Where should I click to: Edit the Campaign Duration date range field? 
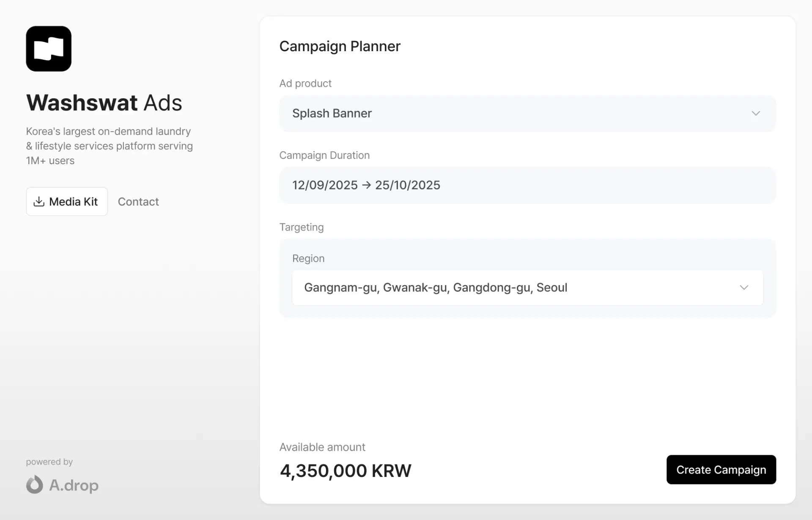coord(527,185)
